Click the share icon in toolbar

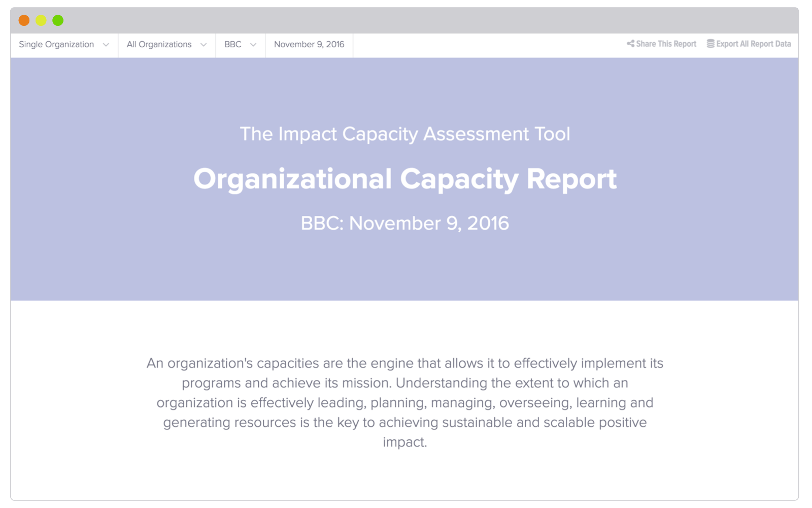point(630,44)
